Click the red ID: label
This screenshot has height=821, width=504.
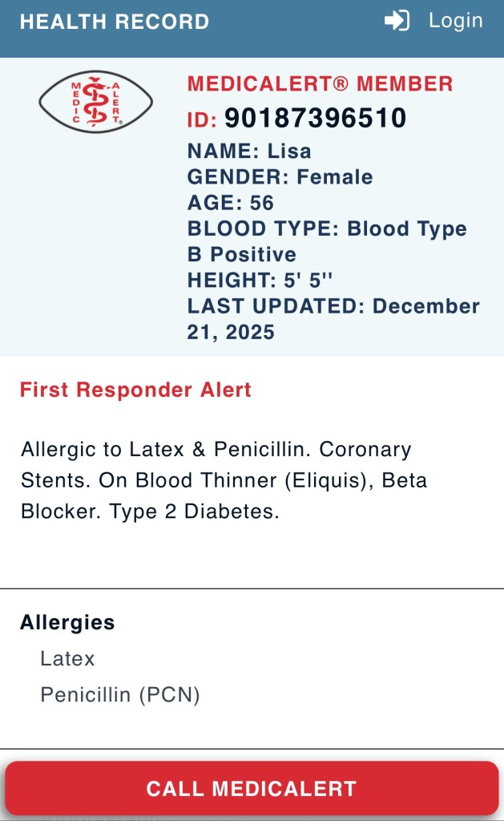pyautogui.click(x=202, y=120)
